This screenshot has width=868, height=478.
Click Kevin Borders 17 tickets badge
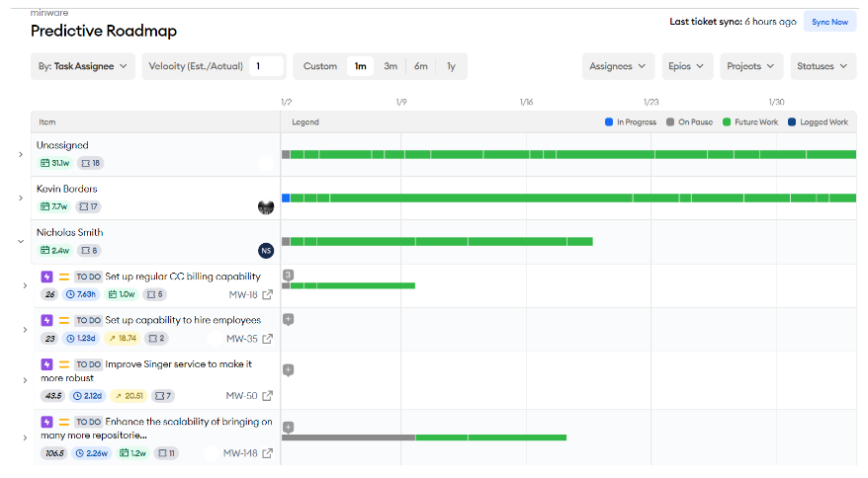88,206
